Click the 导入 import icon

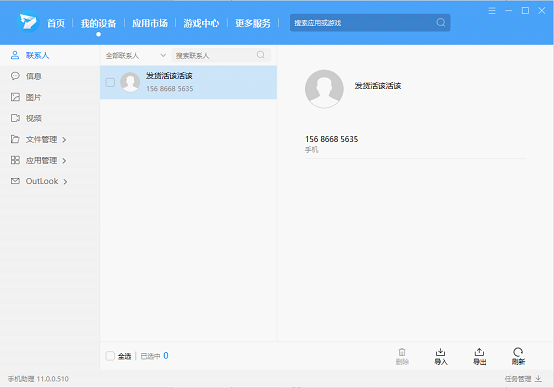[440, 352]
